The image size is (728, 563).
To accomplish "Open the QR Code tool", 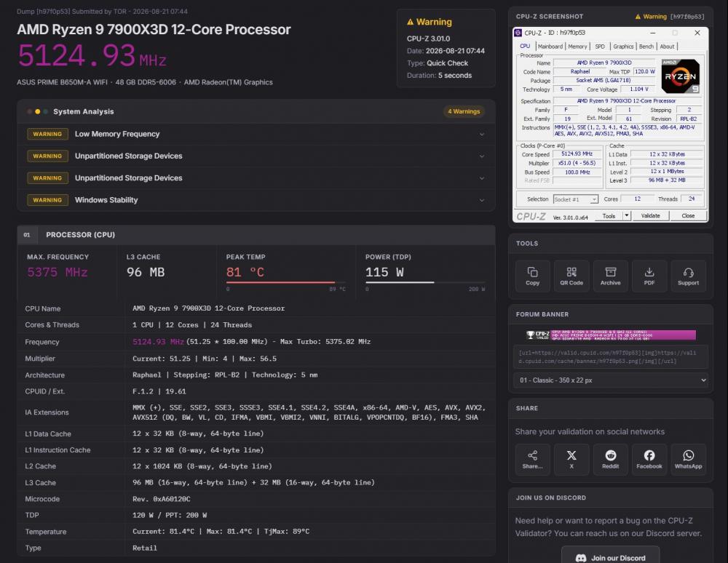I will [571, 276].
